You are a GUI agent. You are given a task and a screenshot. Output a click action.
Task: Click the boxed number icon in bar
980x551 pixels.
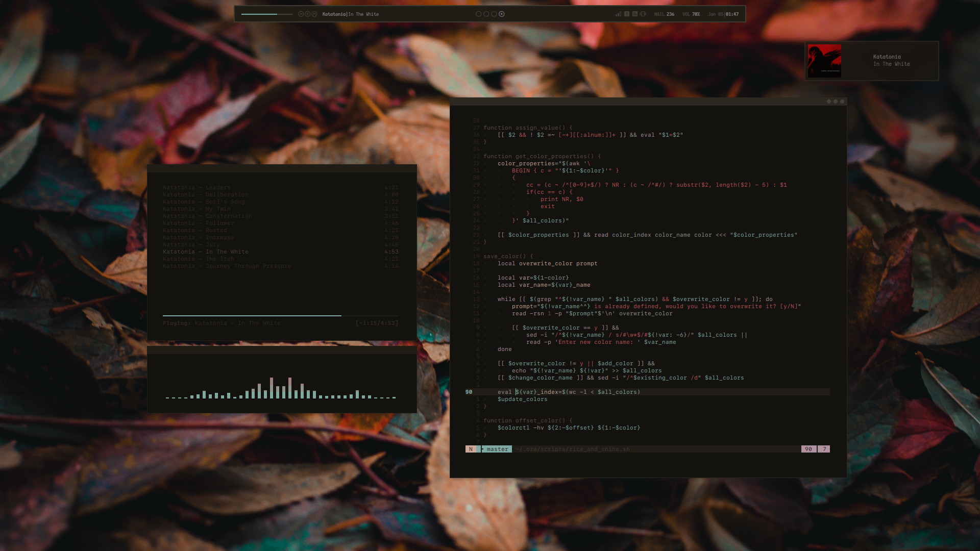627,14
